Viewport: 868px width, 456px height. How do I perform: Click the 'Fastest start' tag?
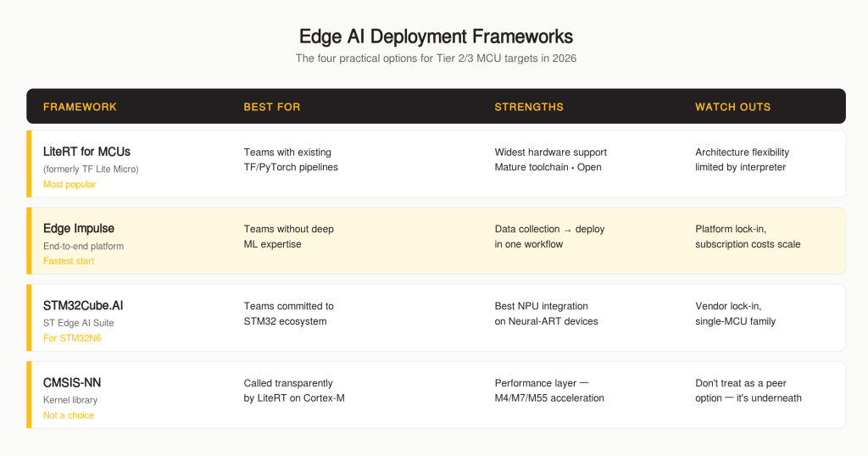coord(69,261)
